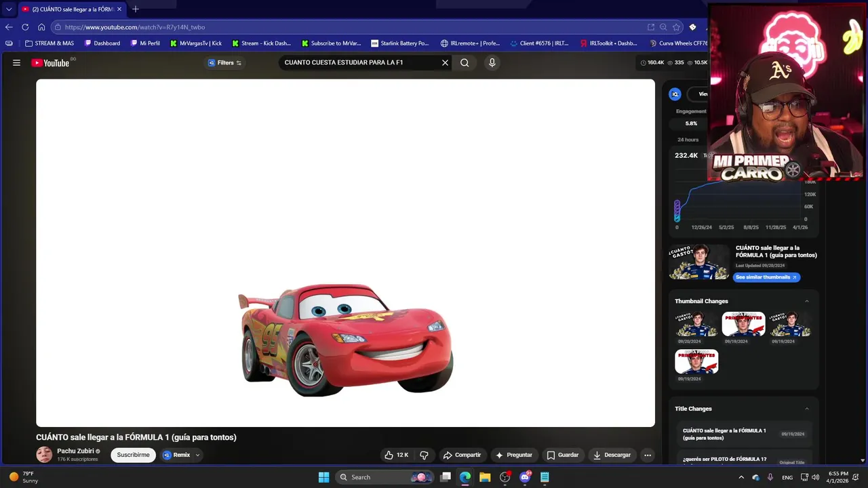Click See similar thumbnails button
Screen dimensions: 868x488
[766, 277]
